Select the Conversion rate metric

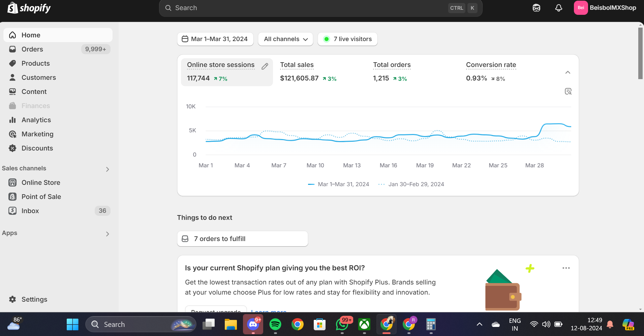pyautogui.click(x=506, y=72)
